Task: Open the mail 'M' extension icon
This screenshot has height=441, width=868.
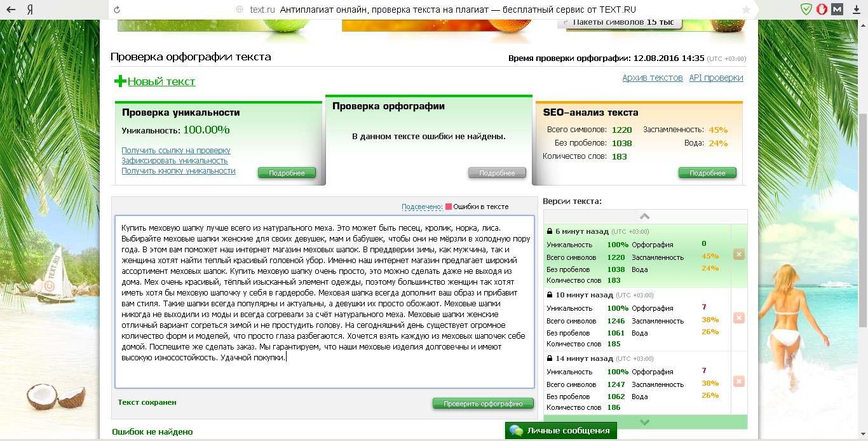Action: point(837,10)
